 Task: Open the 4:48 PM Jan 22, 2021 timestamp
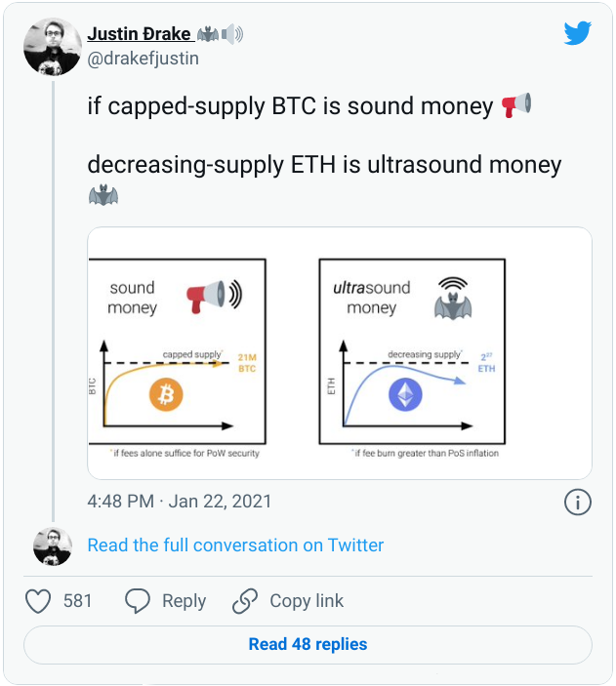(x=180, y=502)
